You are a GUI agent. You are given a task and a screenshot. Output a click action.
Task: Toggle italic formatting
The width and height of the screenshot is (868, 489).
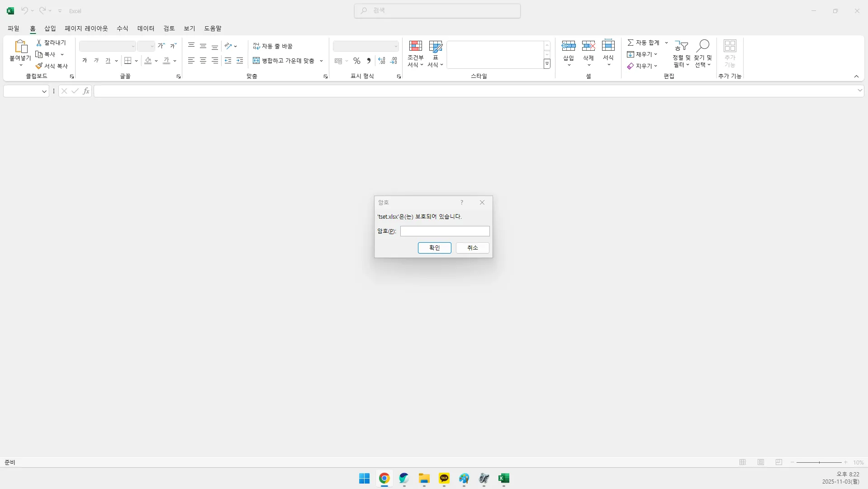coord(96,60)
